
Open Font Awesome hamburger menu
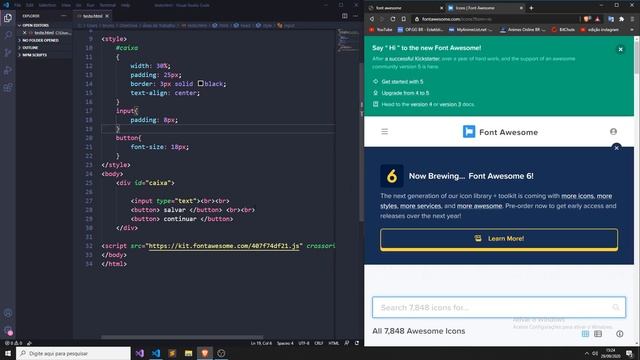(x=384, y=131)
